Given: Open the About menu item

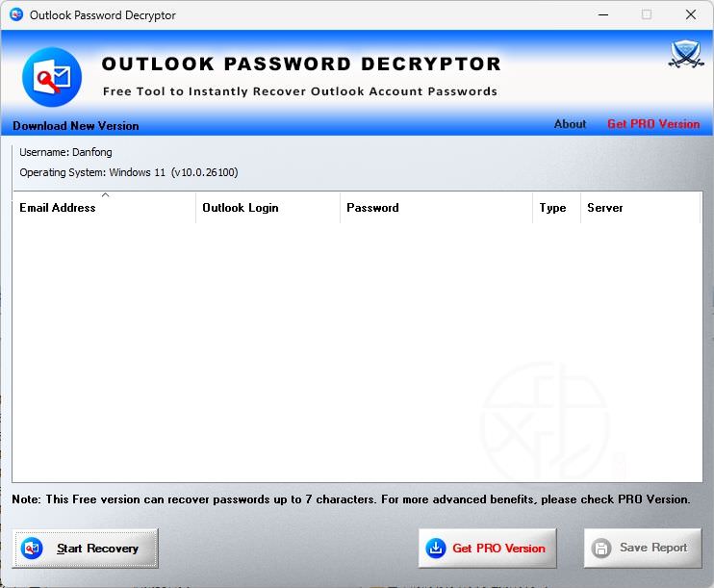Looking at the screenshot, I should (570, 124).
